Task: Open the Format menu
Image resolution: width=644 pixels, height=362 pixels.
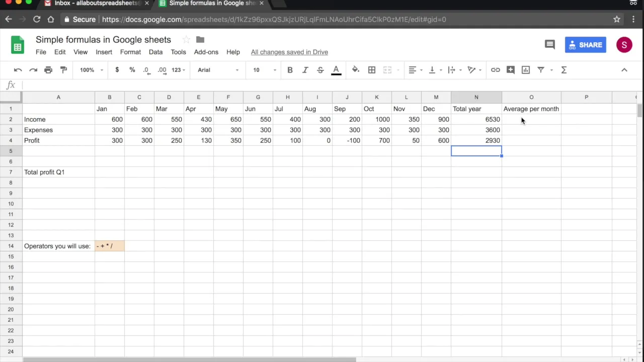Action: point(130,52)
